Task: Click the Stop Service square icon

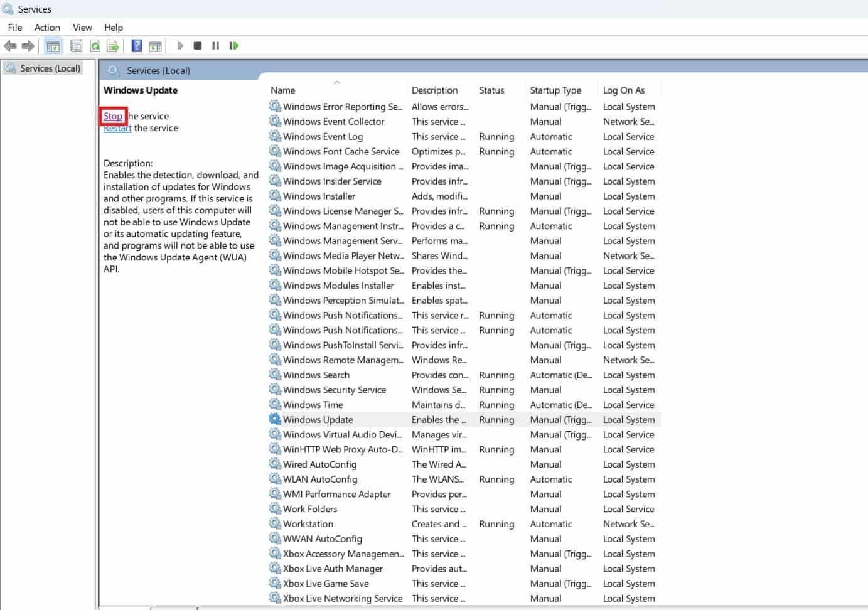Action: click(x=198, y=46)
